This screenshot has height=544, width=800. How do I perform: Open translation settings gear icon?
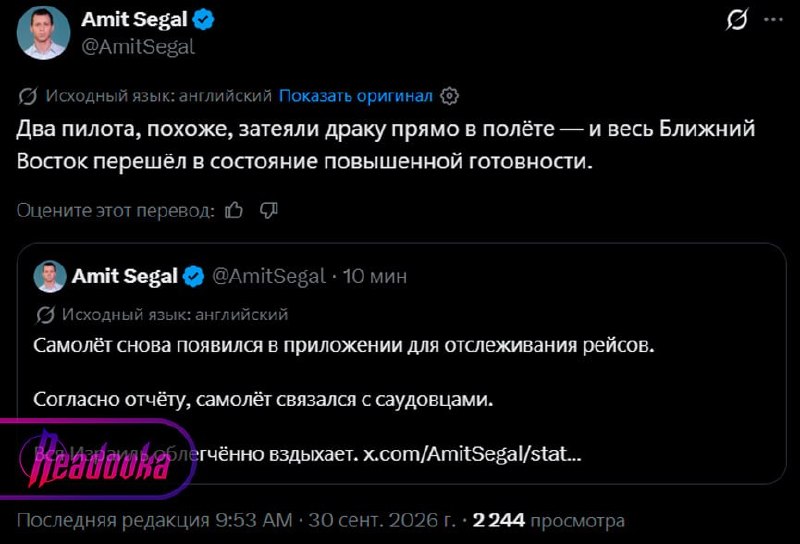[x=449, y=96]
